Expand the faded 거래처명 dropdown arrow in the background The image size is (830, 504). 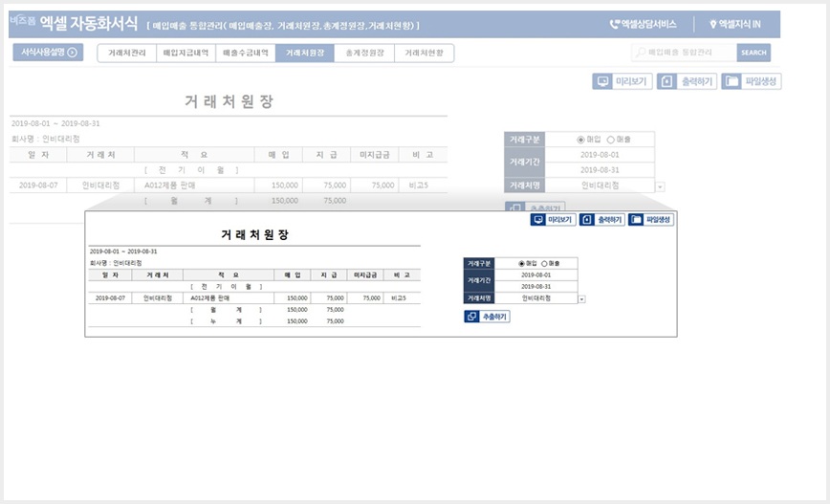pos(660,186)
